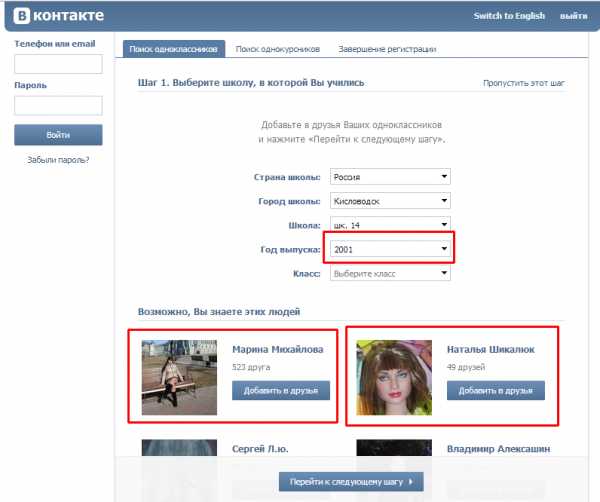
Task: Click the Войти login button
Action: click(58, 135)
